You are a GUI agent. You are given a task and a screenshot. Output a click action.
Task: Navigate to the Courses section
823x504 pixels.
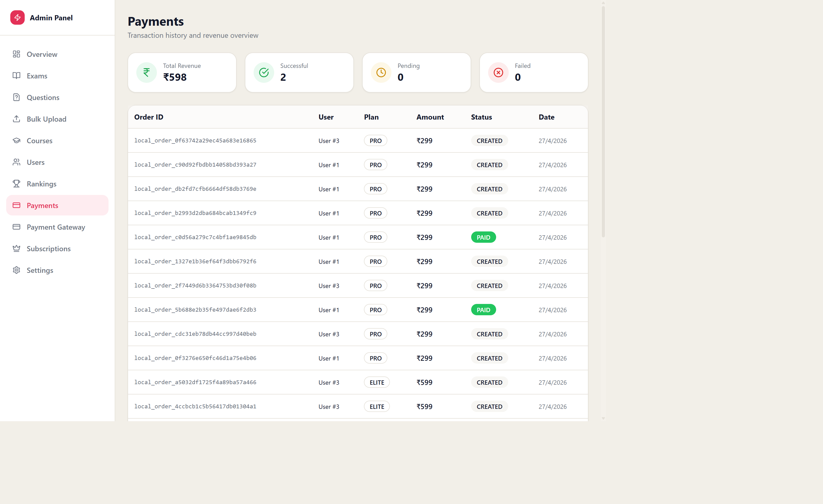pos(57,141)
